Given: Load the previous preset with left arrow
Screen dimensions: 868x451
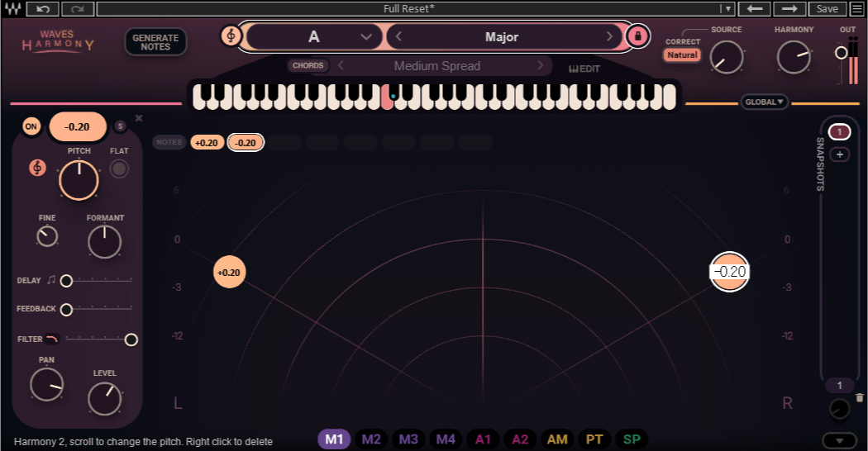Looking at the screenshot, I should [755, 9].
